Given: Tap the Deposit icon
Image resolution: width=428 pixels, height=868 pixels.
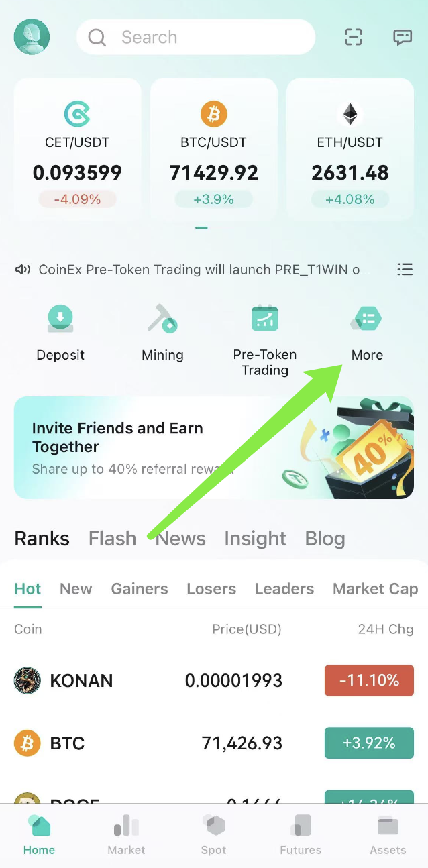Looking at the screenshot, I should (x=60, y=319).
